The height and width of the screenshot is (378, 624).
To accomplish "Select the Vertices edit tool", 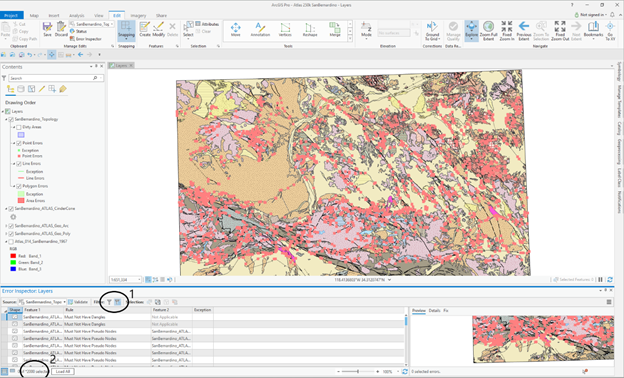I will click(285, 29).
